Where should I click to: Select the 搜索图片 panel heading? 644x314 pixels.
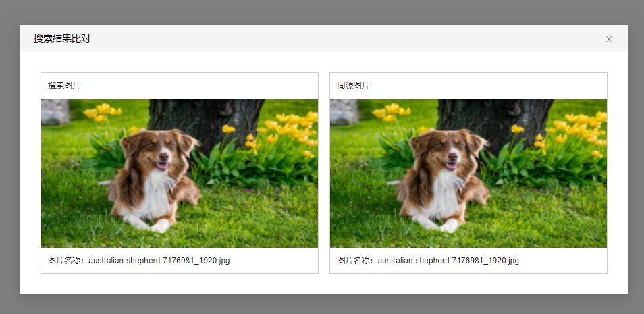[x=65, y=86]
